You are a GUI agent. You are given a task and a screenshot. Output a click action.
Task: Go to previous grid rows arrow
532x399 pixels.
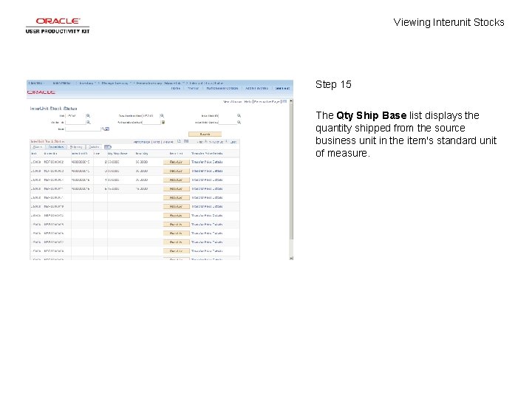[x=205, y=141]
